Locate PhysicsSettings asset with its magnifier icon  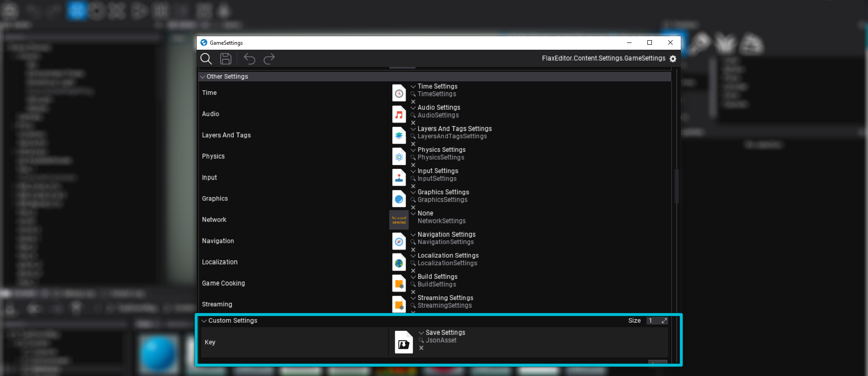coord(413,157)
